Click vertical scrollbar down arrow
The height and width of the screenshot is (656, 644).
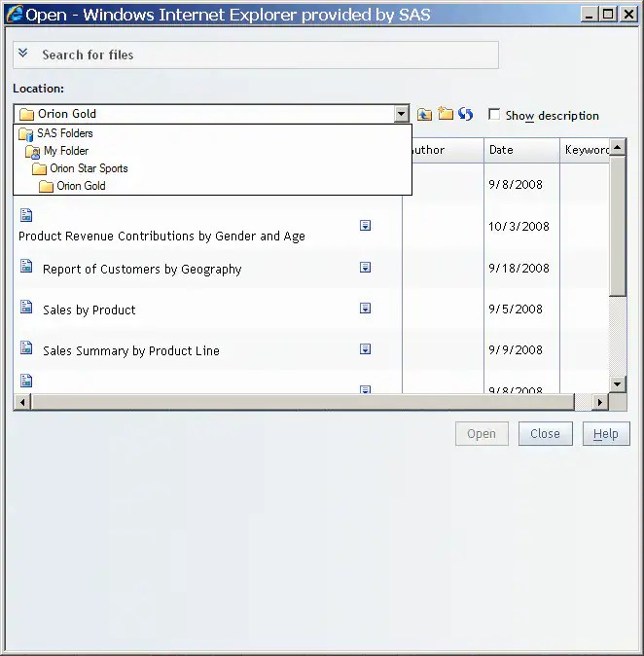coord(617,383)
